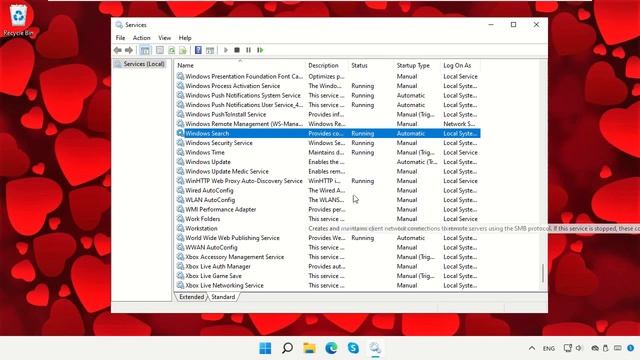The width and height of the screenshot is (640, 360).
Task: Click gear icon of Xbox Live Auth Manager
Action: [180, 266]
